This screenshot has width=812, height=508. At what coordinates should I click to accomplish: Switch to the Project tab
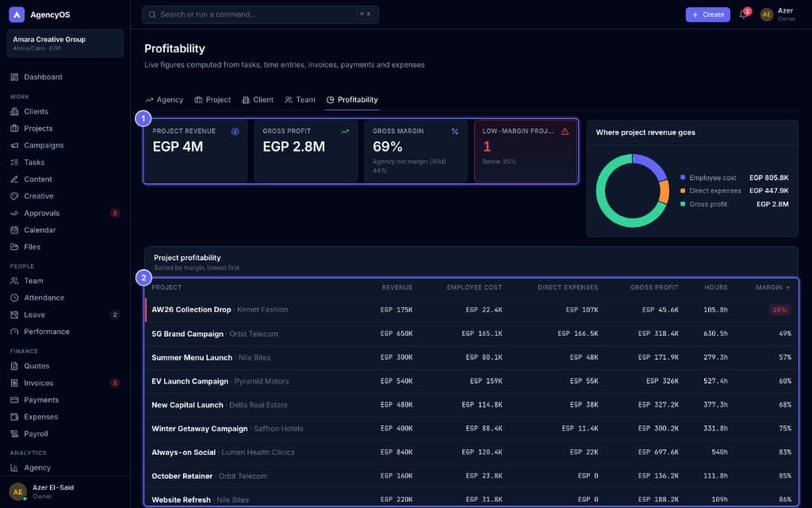click(213, 99)
